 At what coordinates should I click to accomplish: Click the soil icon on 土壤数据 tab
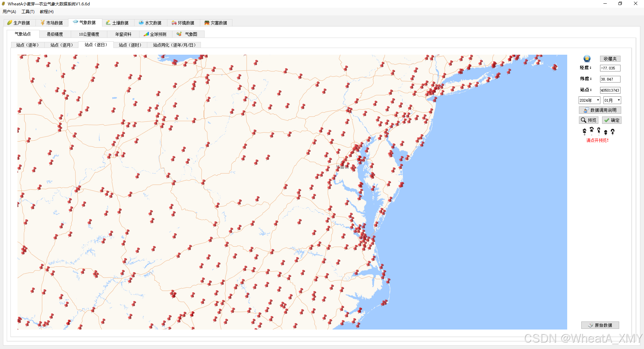click(108, 23)
